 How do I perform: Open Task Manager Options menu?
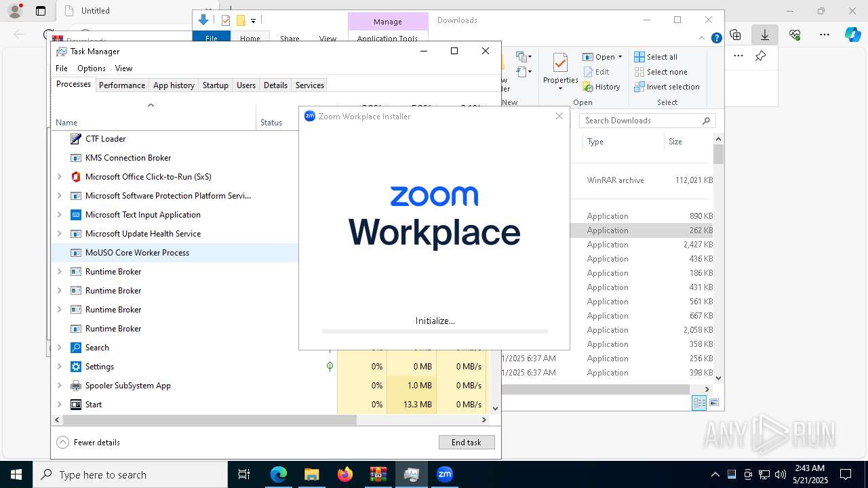point(91,68)
